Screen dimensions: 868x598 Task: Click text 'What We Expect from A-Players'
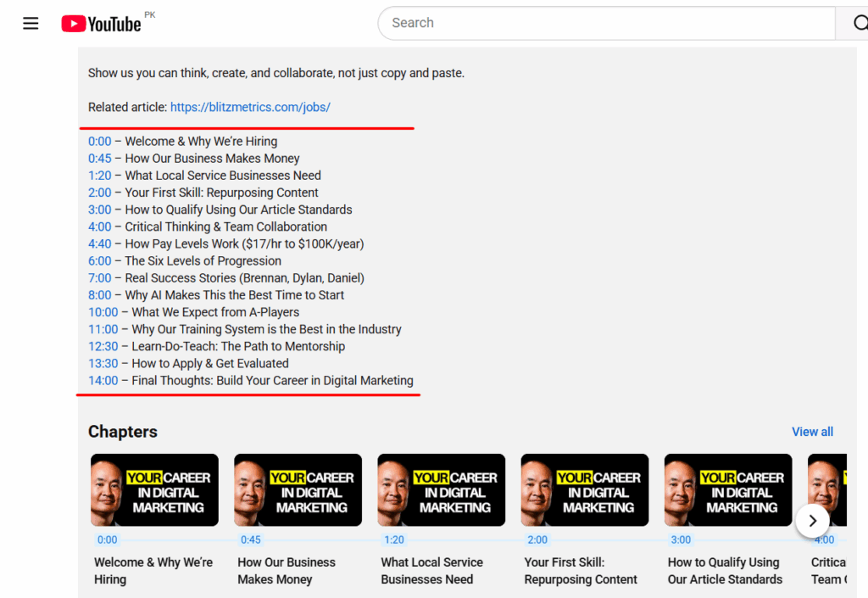pyautogui.click(x=215, y=312)
